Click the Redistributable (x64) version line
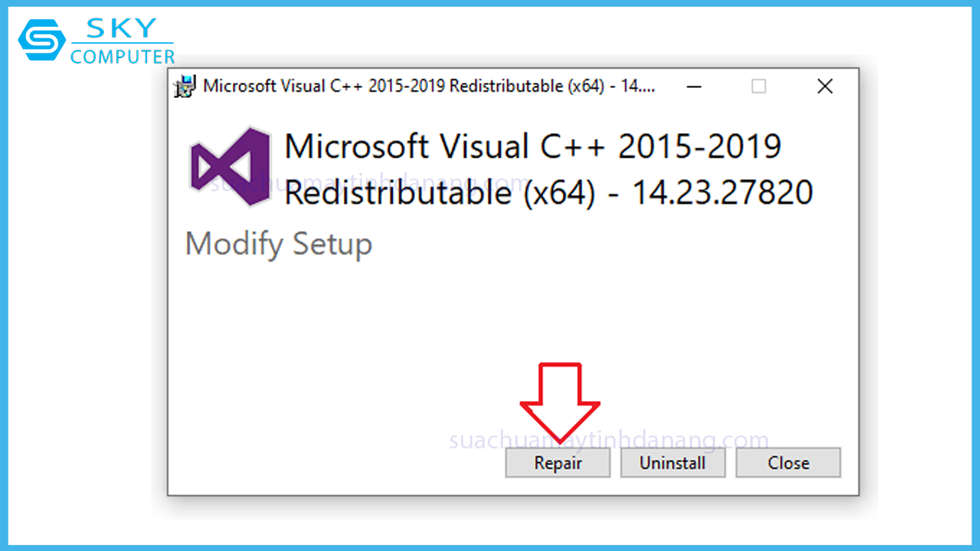Image resolution: width=980 pixels, height=551 pixels. coord(548,192)
